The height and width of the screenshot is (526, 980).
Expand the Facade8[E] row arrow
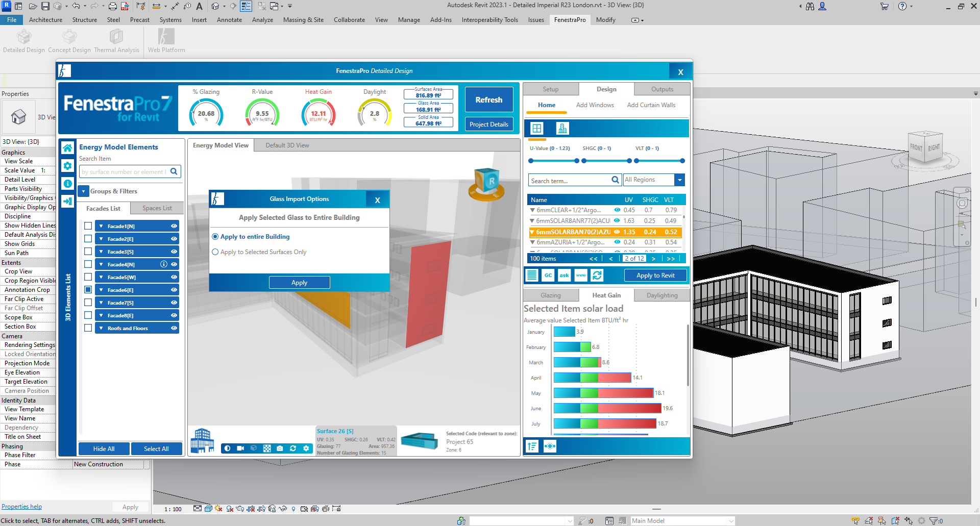tap(101, 315)
